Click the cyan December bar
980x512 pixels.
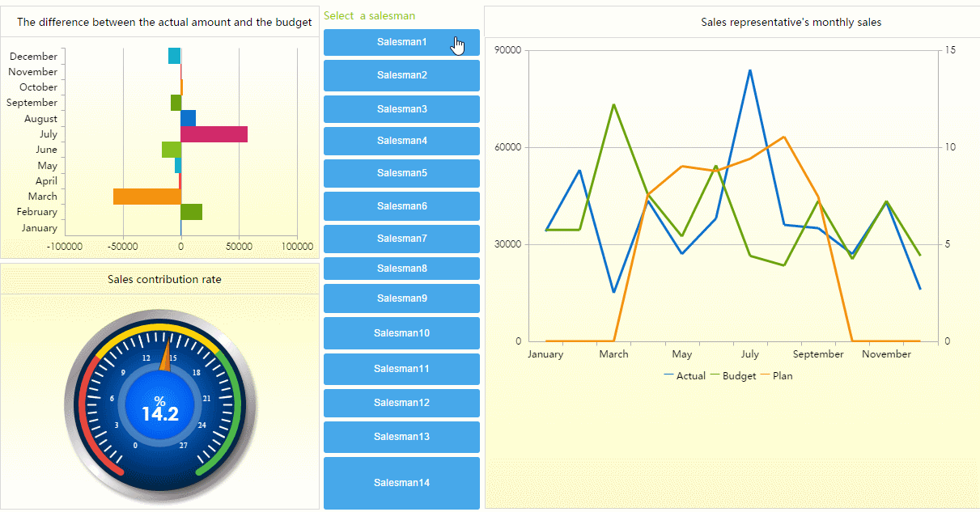[x=174, y=56]
